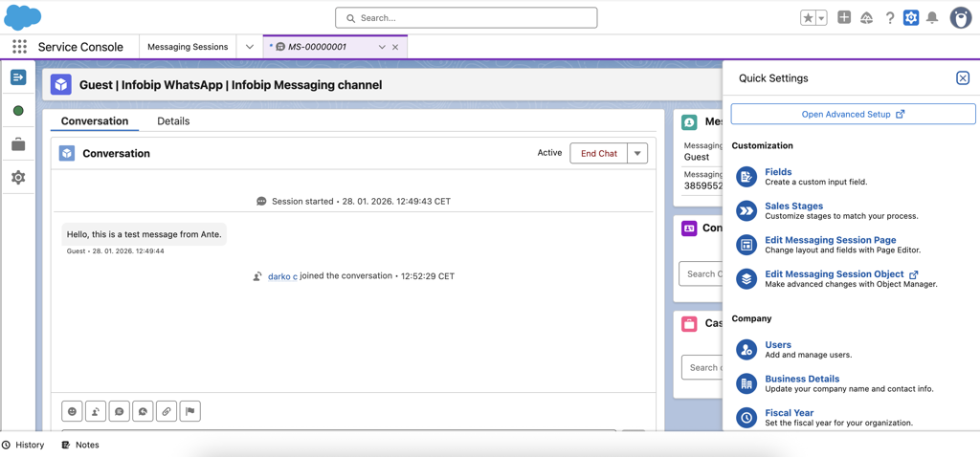
Task: Click the Omni-Channel inbox sidebar icon
Action: 18,76
